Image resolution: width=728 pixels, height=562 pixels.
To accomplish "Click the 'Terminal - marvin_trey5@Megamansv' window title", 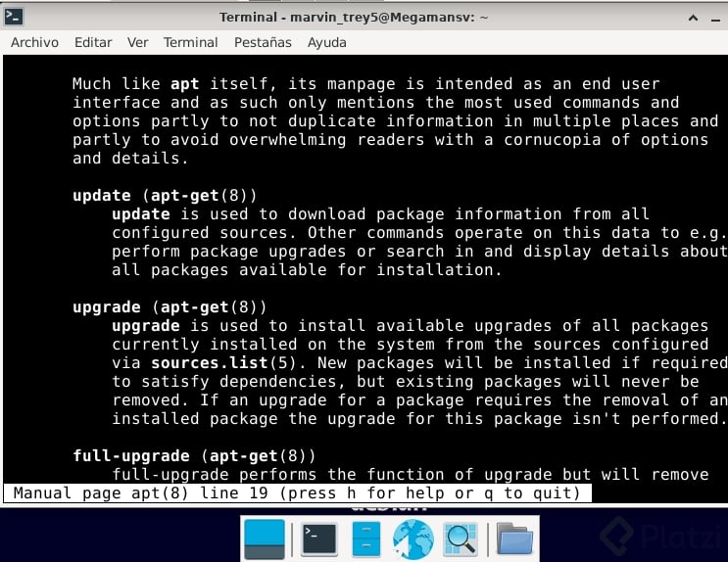I will pos(354,18).
